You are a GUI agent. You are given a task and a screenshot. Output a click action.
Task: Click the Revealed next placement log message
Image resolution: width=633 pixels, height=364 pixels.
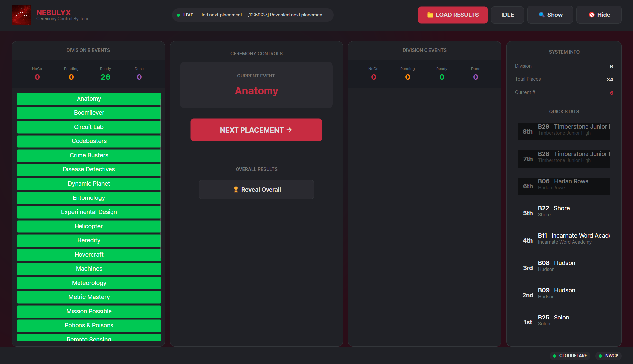[x=286, y=15]
